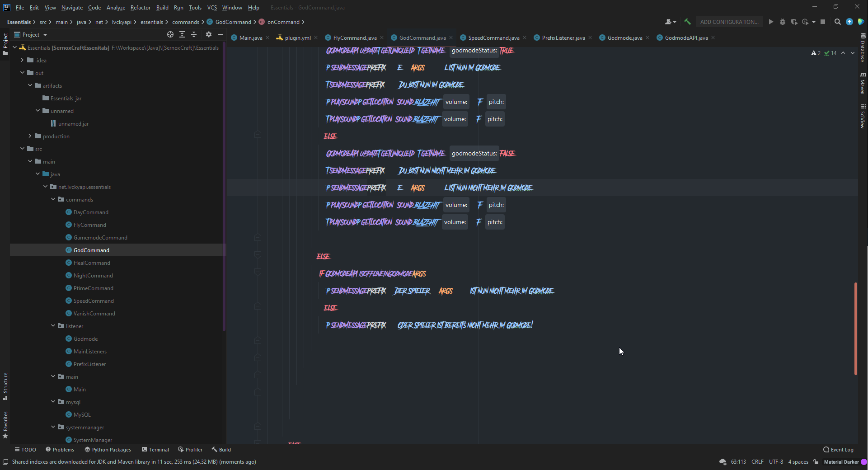Viewport: 868px width, 470px height.
Task: Expand the production folder in tree
Action: (x=30, y=136)
